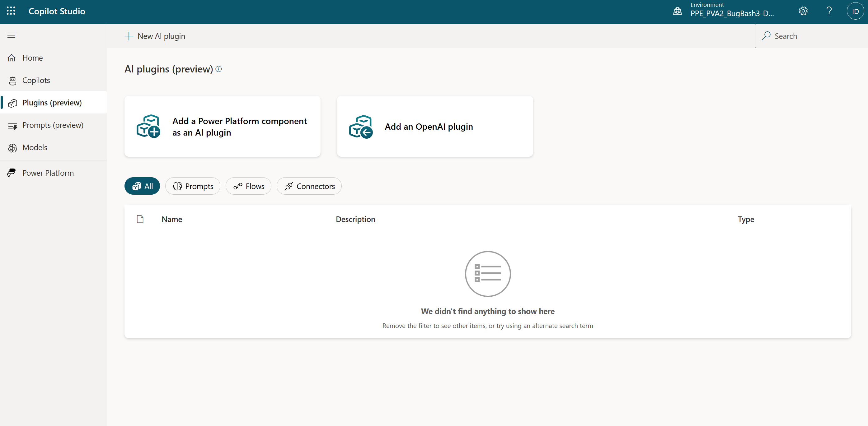Image resolution: width=868 pixels, height=426 pixels.
Task: Open Models in navigation
Action: (54, 147)
